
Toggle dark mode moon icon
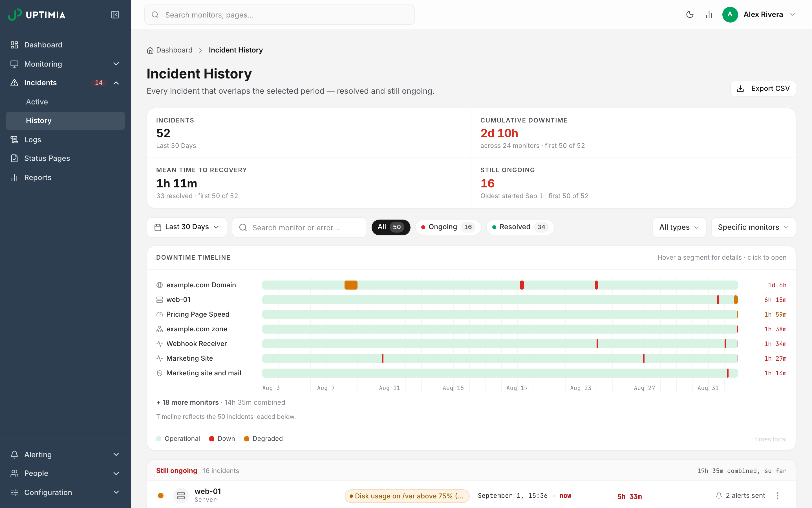(690, 14)
